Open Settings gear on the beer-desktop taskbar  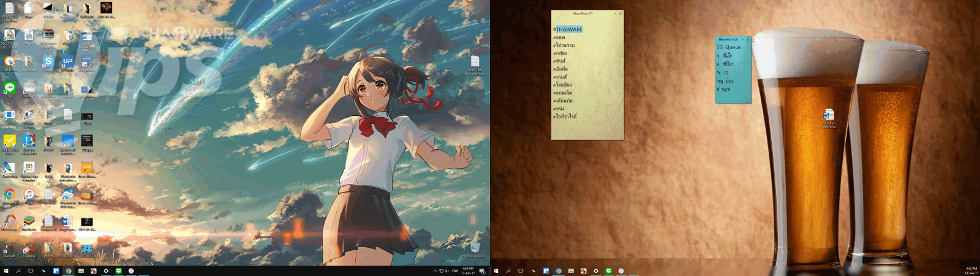(x=596, y=270)
